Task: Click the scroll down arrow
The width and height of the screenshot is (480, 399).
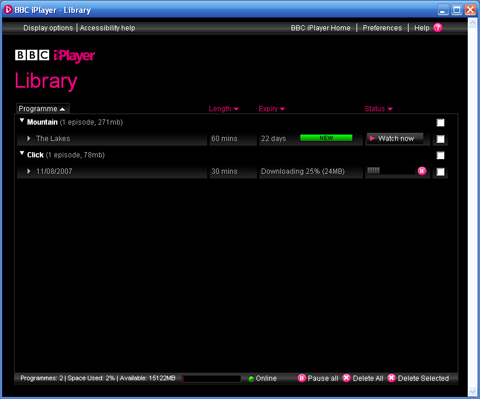Action: click(472, 391)
